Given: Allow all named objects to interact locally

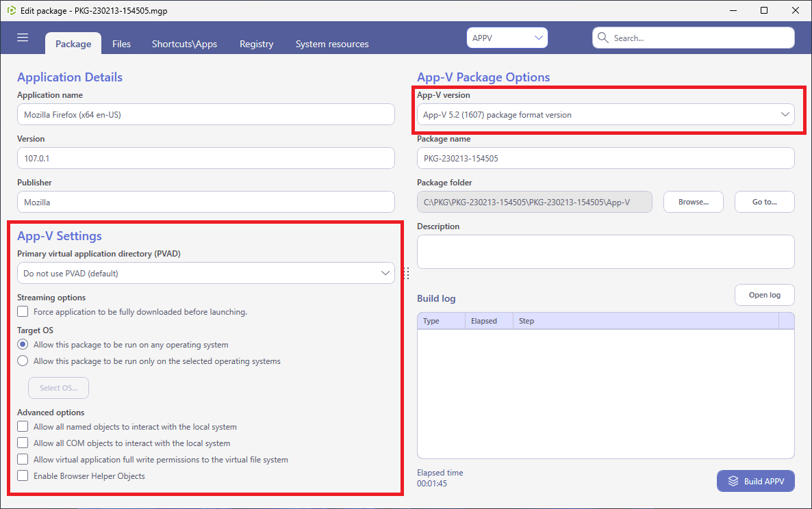Looking at the screenshot, I should pyautogui.click(x=23, y=427).
